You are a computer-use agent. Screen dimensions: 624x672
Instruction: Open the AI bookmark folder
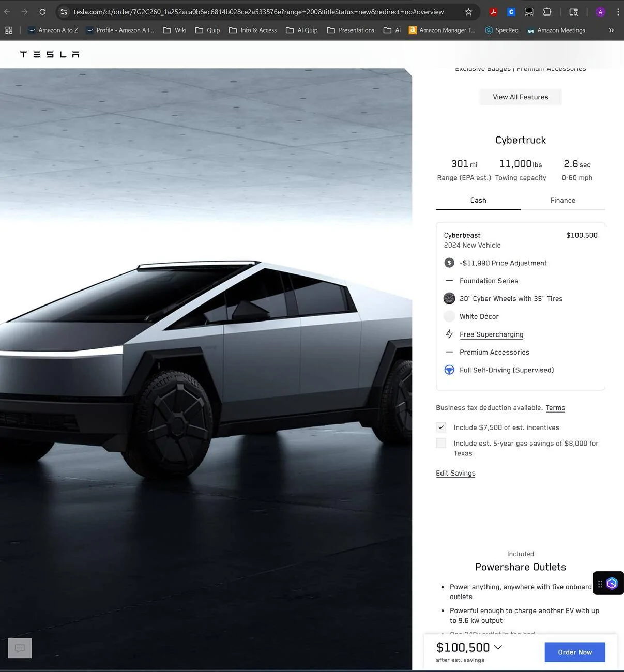pyautogui.click(x=392, y=30)
